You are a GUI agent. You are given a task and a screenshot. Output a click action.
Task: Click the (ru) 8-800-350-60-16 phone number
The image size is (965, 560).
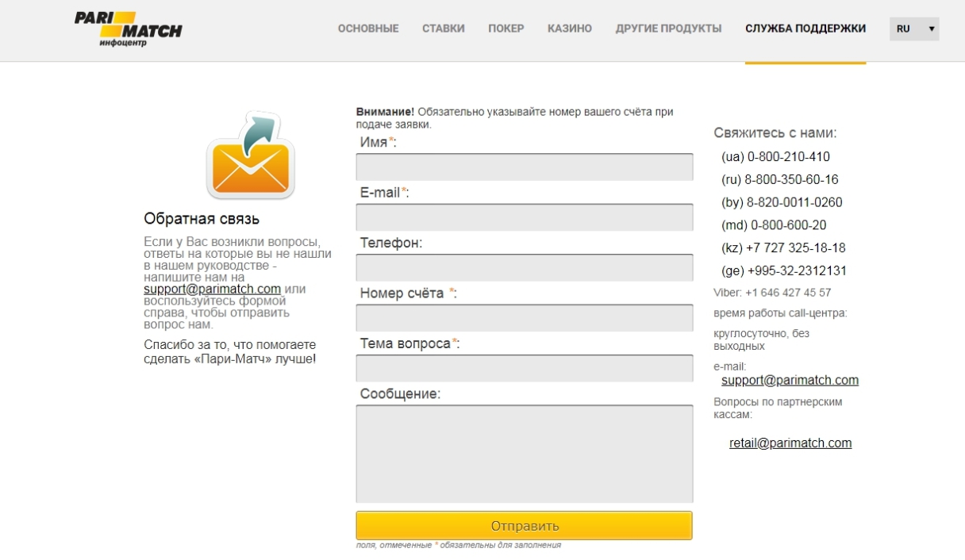(x=779, y=180)
